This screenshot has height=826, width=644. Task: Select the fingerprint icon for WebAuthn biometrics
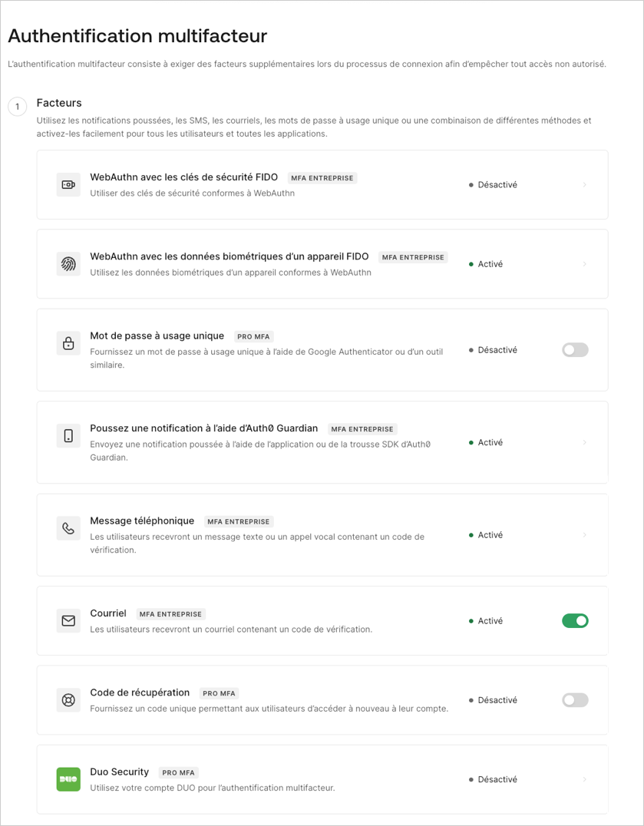(68, 263)
